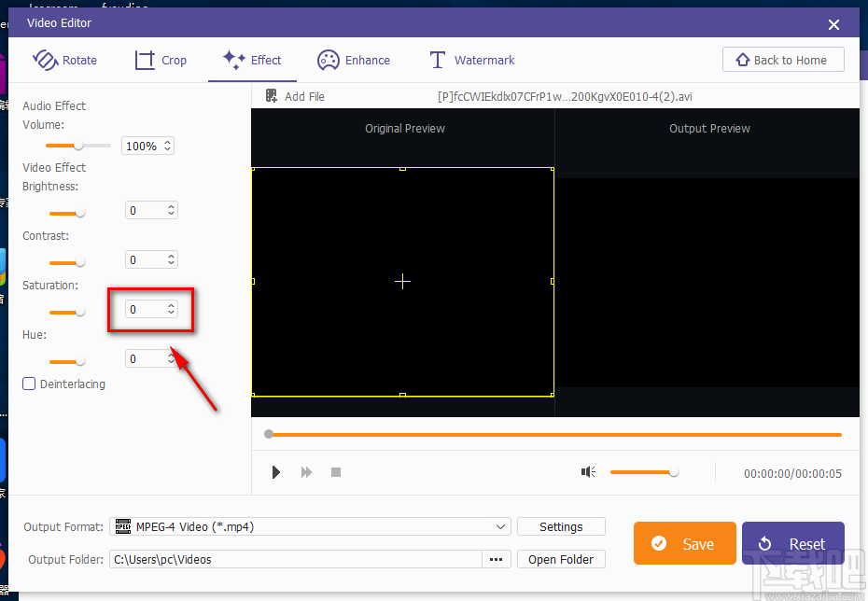The width and height of the screenshot is (868, 601).
Task: Stop the video playback
Action: coord(336,472)
